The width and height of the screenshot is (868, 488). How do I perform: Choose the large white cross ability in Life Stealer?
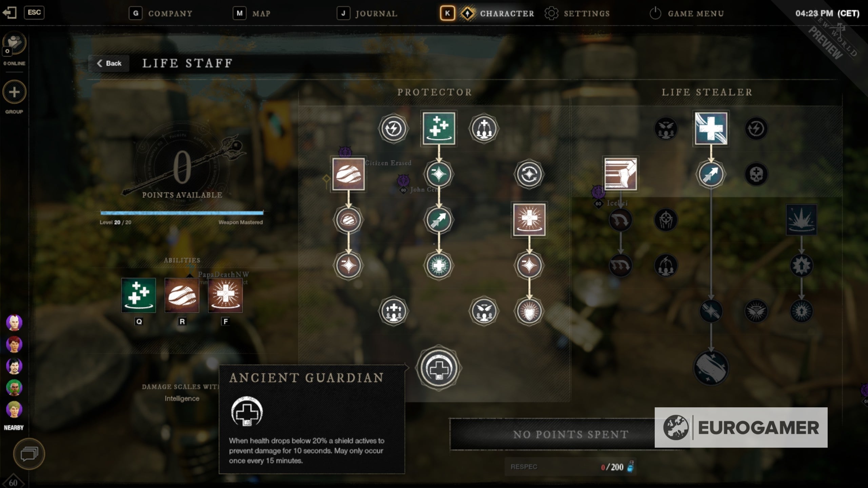[x=711, y=128]
